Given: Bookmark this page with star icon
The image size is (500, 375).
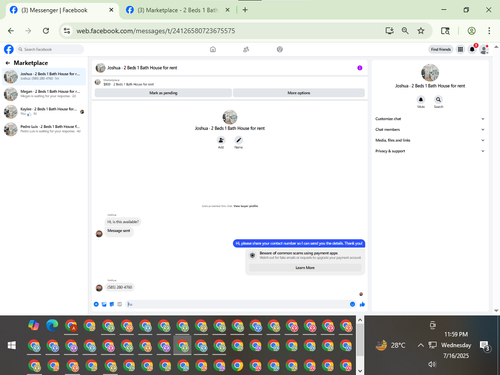Looking at the screenshot, I should (x=421, y=31).
